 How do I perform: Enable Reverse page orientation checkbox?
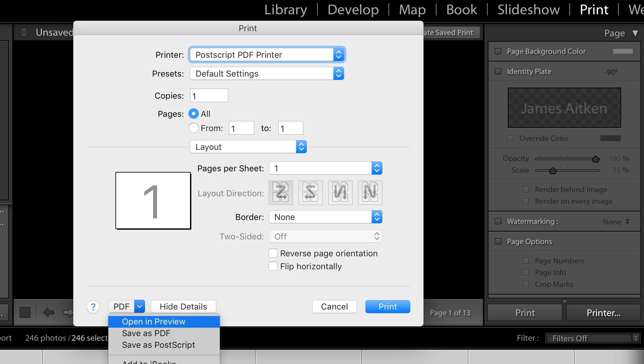pyautogui.click(x=273, y=253)
